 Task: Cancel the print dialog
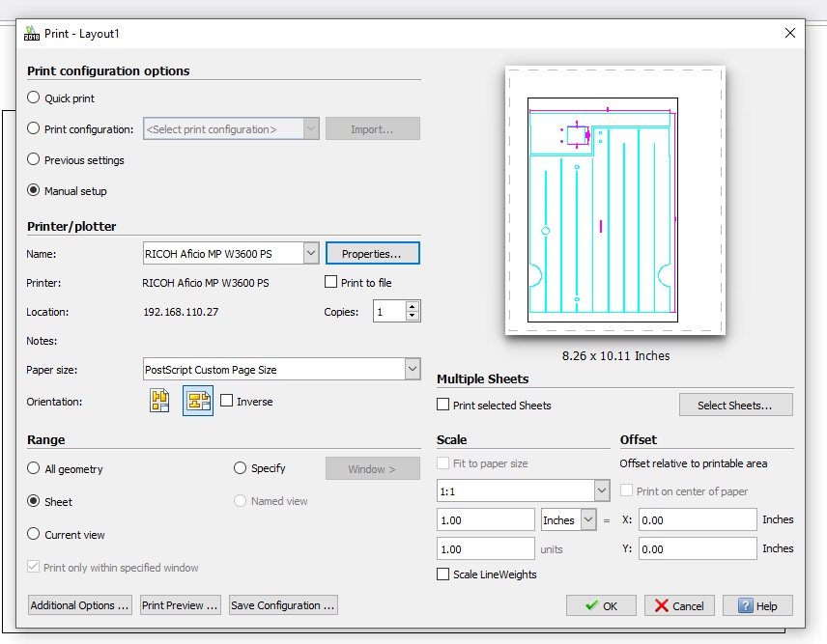679,605
